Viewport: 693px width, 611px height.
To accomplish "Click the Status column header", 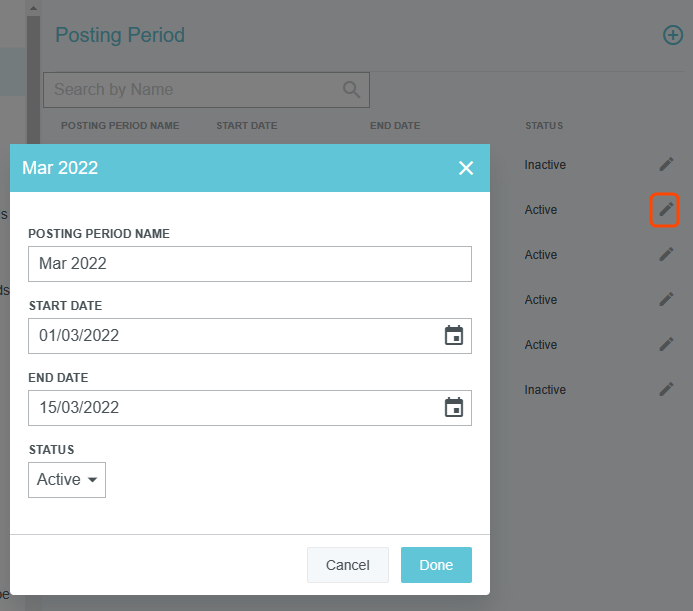I will tap(544, 126).
